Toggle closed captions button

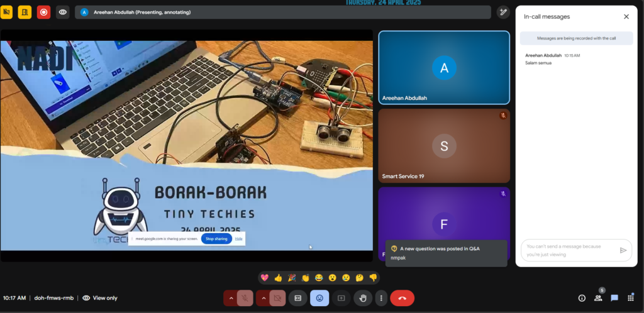coord(297,299)
